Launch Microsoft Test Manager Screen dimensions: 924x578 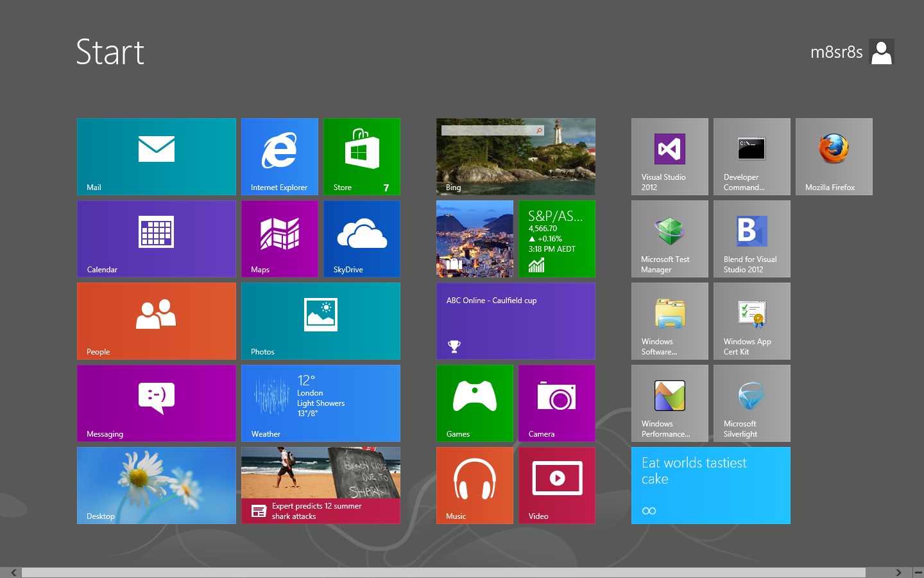(x=670, y=239)
